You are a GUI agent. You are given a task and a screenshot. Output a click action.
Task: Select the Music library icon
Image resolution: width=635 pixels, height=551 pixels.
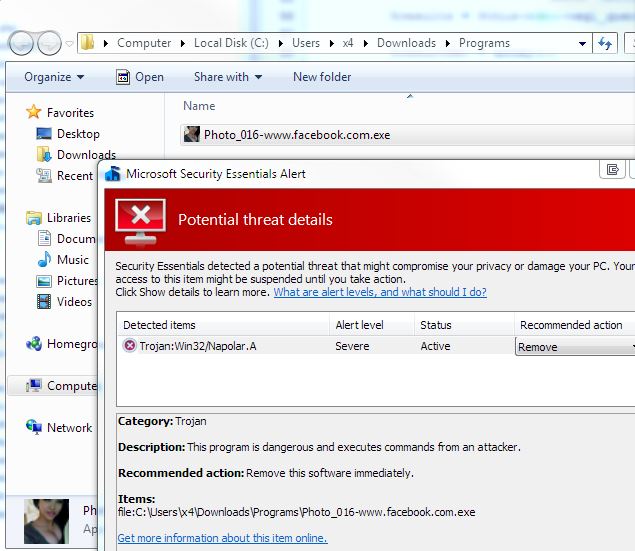click(44, 259)
